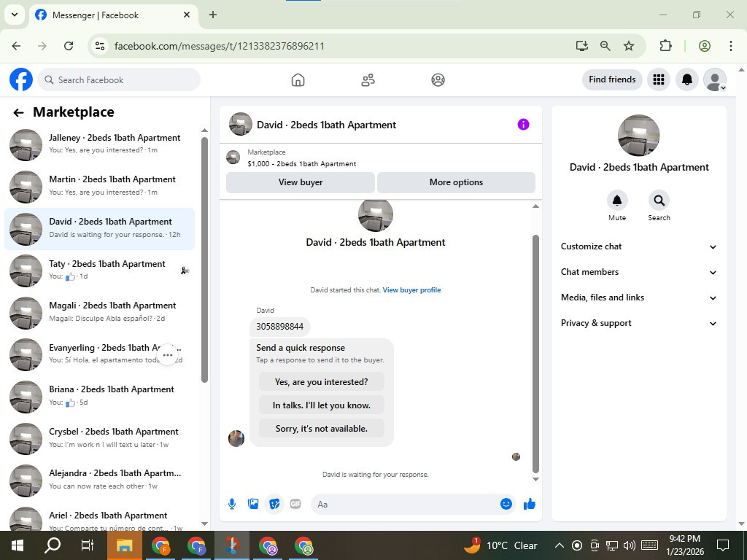
Task: Click the Find friends button
Action: click(x=612, y=79)
